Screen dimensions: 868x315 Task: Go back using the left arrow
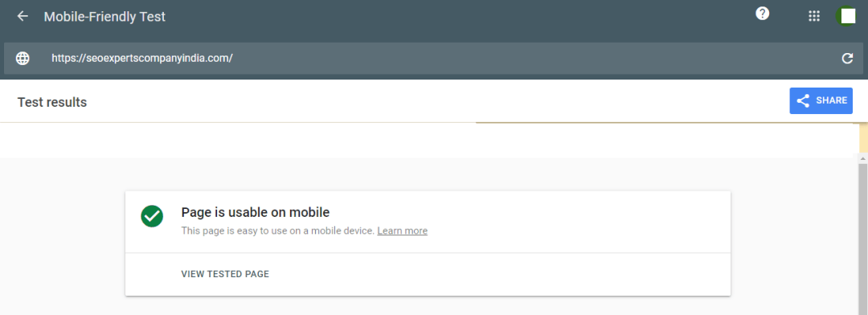(23, 17)
